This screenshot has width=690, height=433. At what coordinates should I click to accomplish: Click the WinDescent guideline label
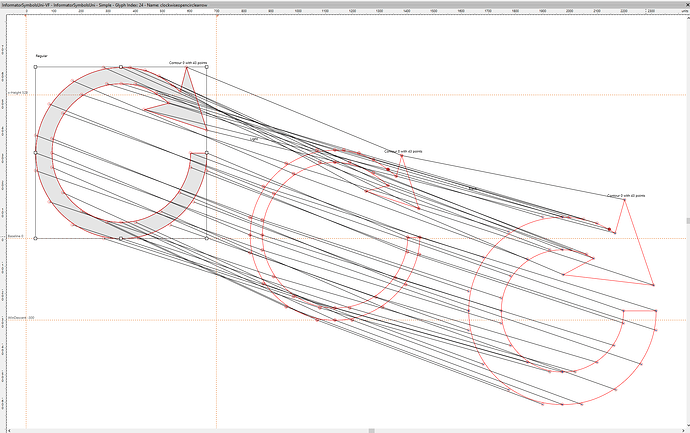coord(21,318)
